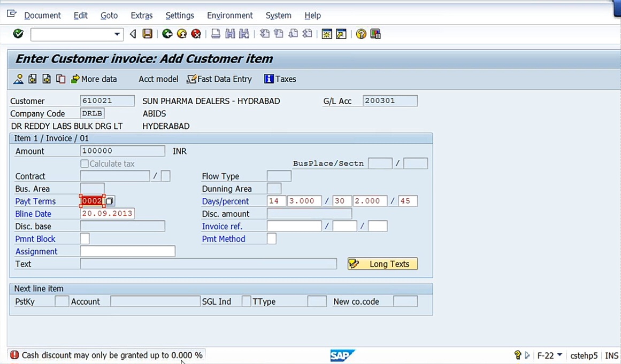
Task: Click the Assignment input field
Action: tap(127, 251)
